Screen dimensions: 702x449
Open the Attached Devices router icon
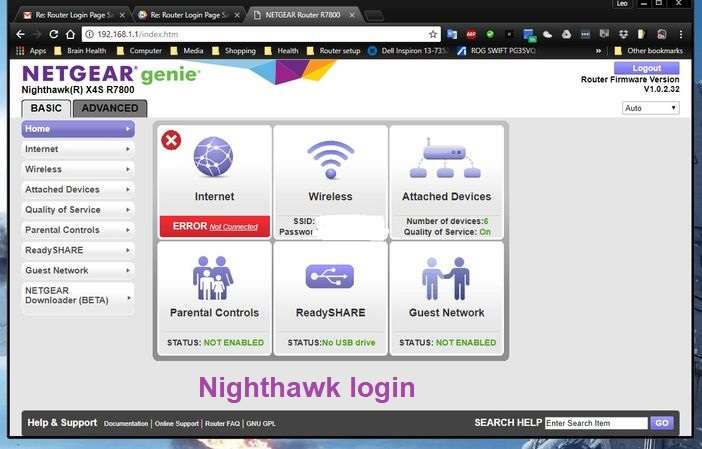click(446, 160)
